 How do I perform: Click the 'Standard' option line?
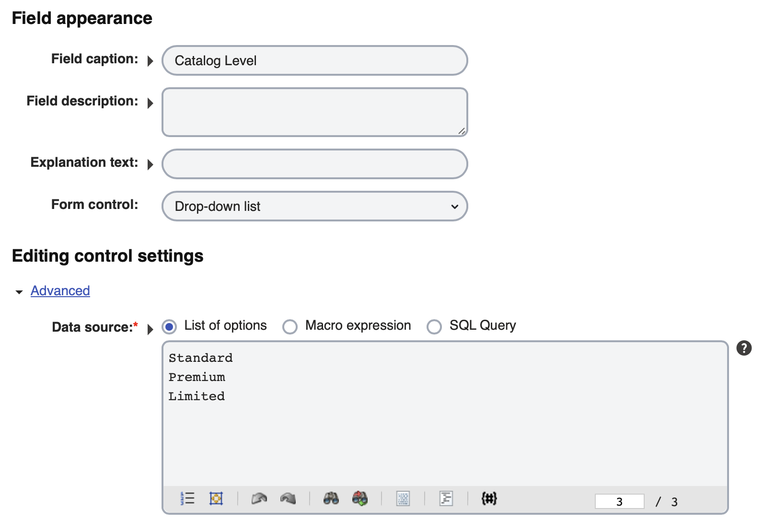tap(201, 358)
